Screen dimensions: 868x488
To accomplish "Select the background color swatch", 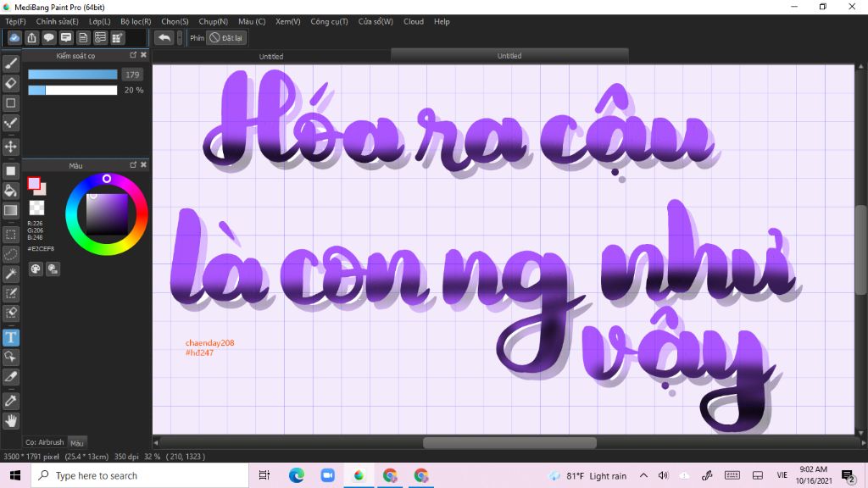I will 42,191.
